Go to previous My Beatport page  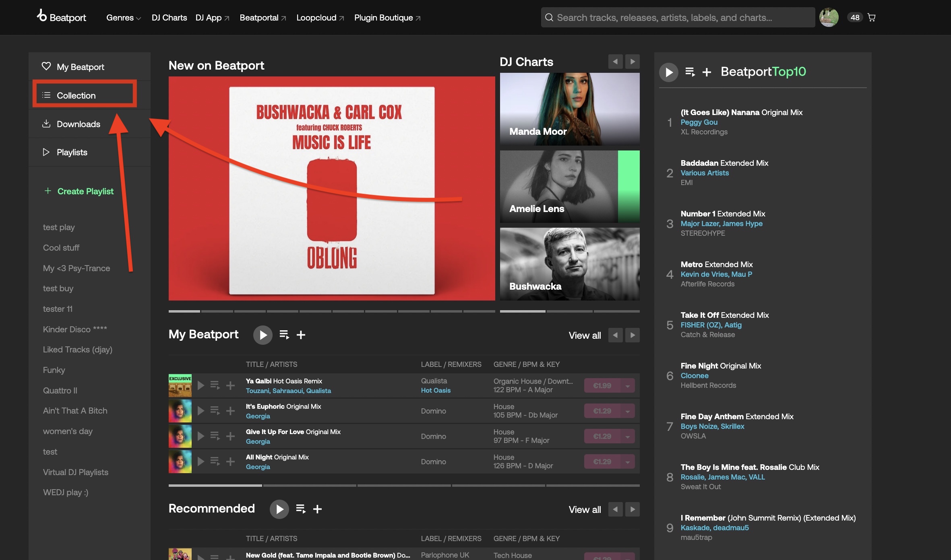click(x=615, y=335)
